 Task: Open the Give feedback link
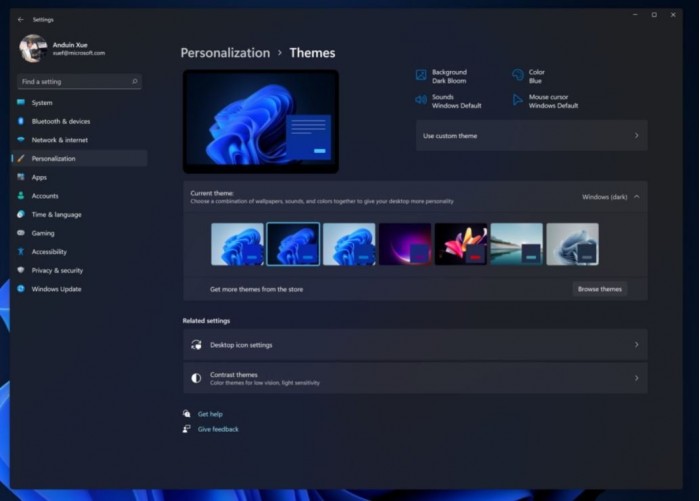(218, 429)
